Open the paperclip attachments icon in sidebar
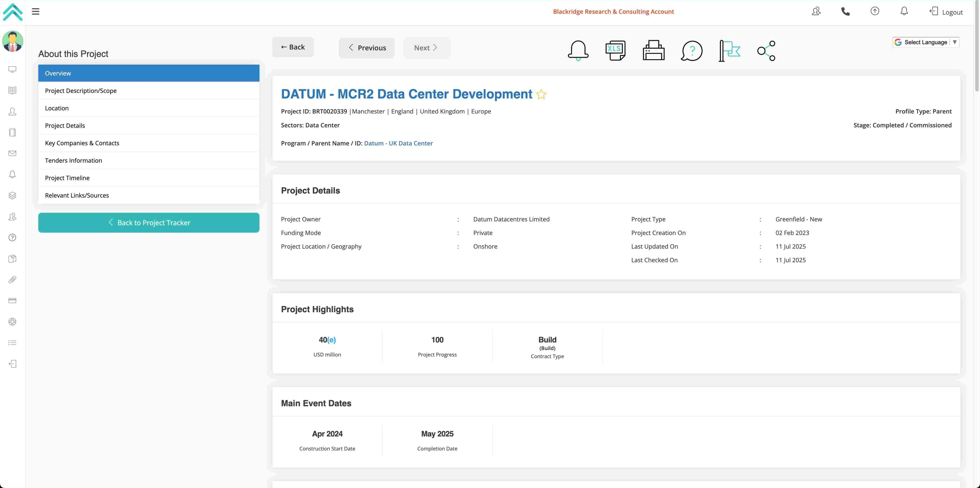This screenshot has height=488, width=980. 13,279
